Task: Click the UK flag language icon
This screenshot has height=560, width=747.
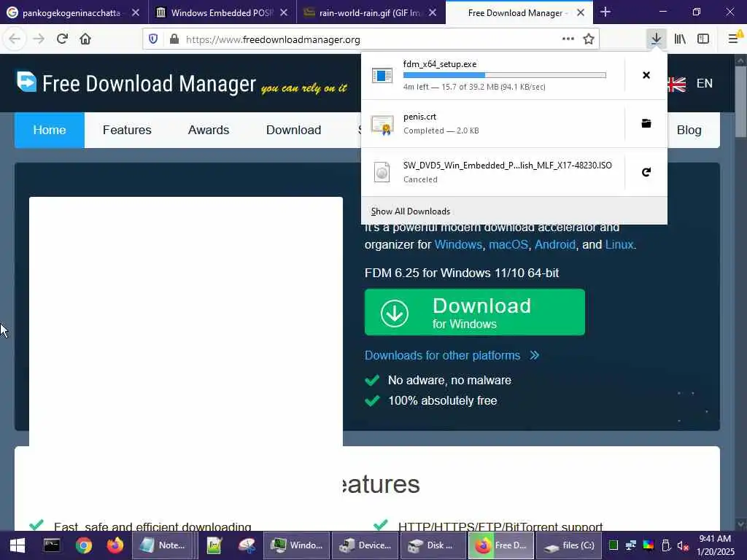Action: click(676, 85)
